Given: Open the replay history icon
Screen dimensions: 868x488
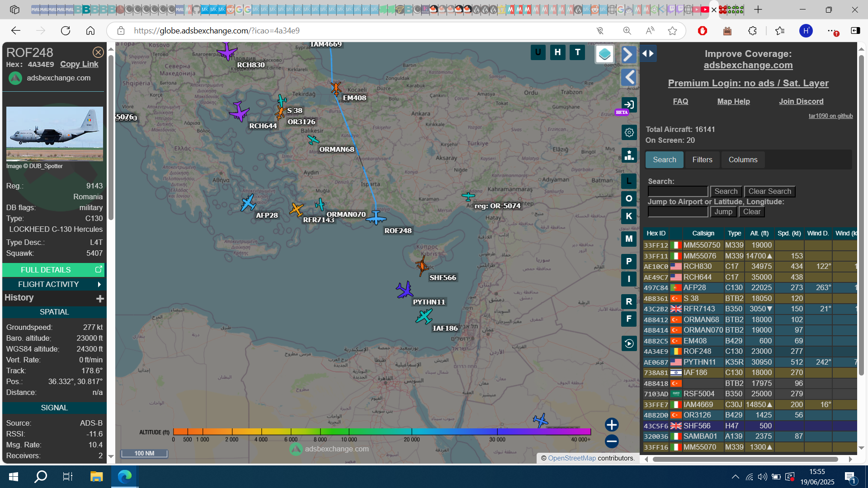Looking at the screenshot, I should [629, 343].
